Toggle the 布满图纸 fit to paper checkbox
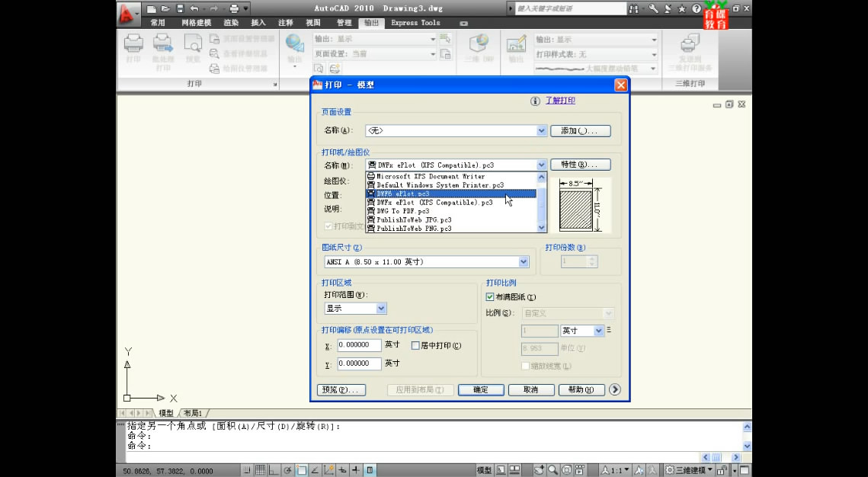Screen dimensions: 868x477 [490, 297]
